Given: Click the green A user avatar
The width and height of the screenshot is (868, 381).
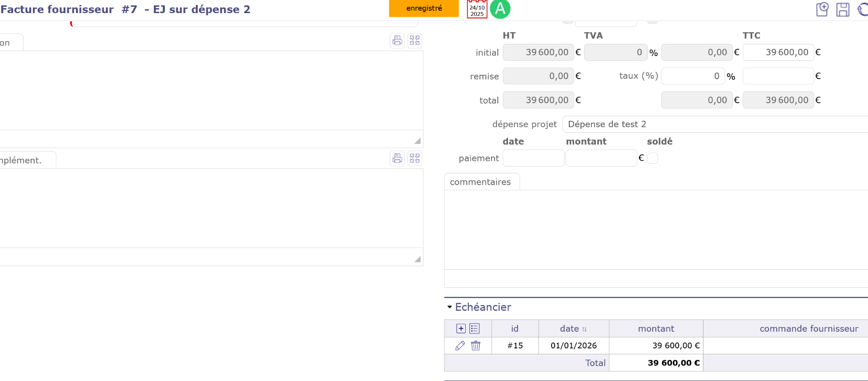Looking at the screenshot, I should pos(500,9).
